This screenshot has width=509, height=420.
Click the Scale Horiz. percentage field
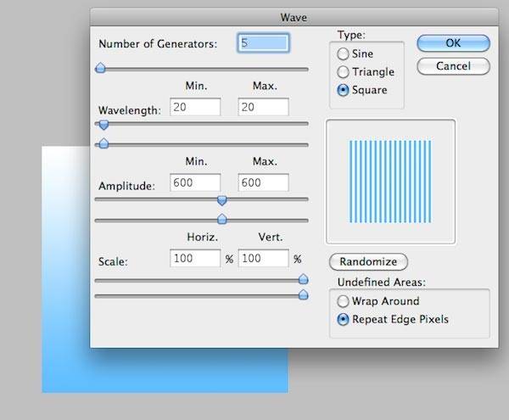[195, 258]
